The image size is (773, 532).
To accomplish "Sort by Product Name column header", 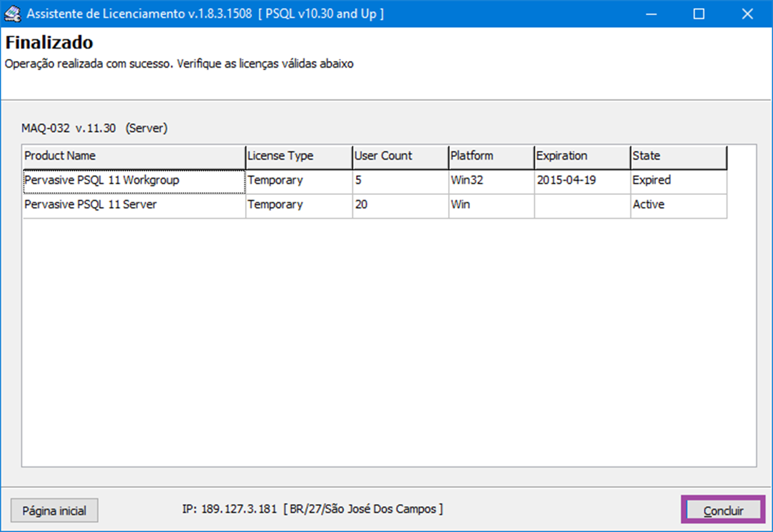I will tap(134, 157).
